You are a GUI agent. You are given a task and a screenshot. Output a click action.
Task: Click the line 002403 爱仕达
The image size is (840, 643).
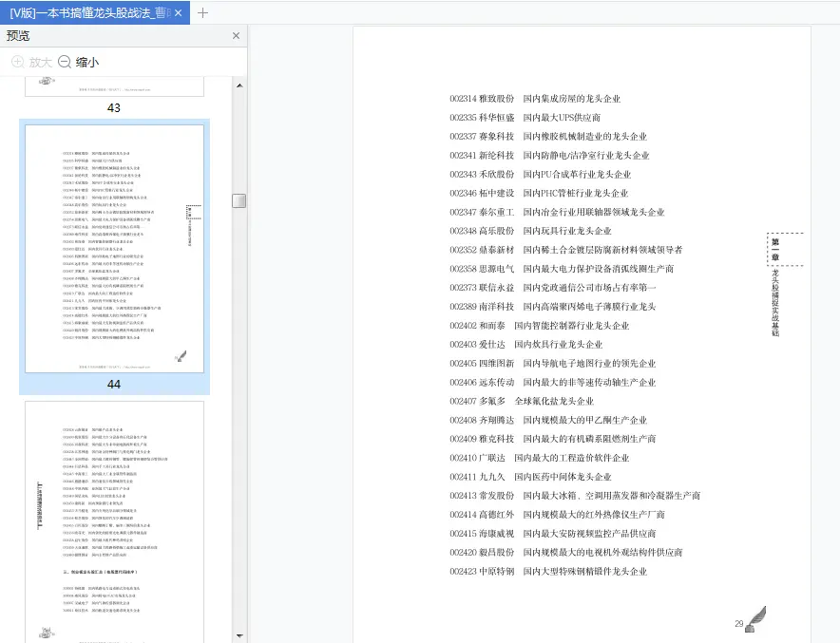click(525, 344)
